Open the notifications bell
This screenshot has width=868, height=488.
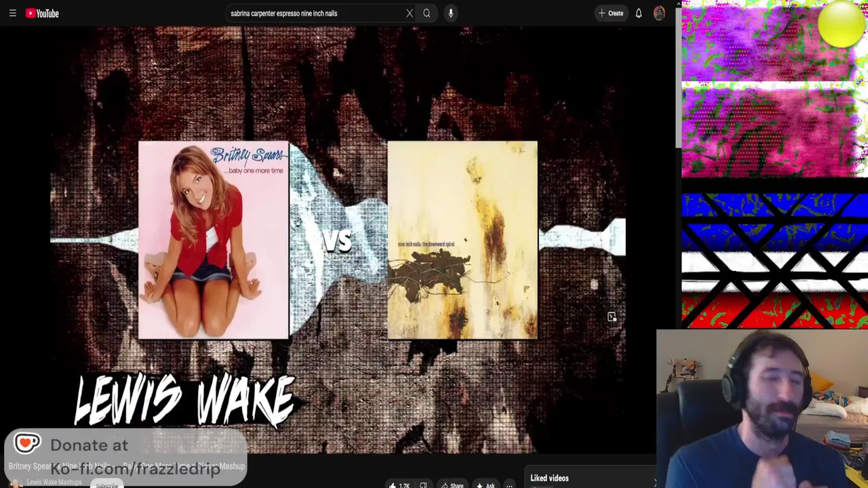tap(638, 13)
